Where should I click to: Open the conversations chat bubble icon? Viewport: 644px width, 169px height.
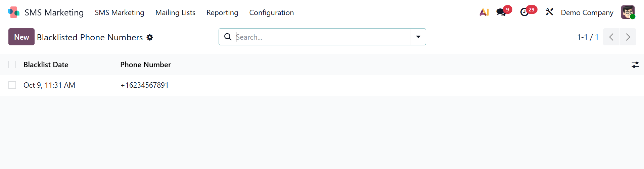click(501, 12)
